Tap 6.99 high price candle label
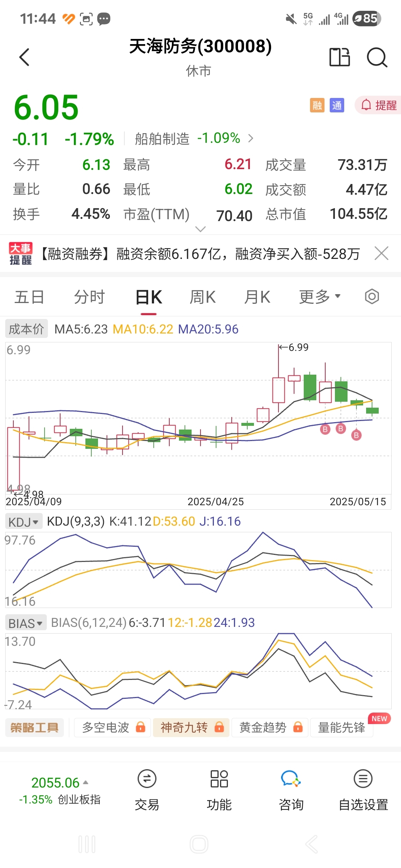Screen dimensions: 401x868 click(x=294, y=348)
